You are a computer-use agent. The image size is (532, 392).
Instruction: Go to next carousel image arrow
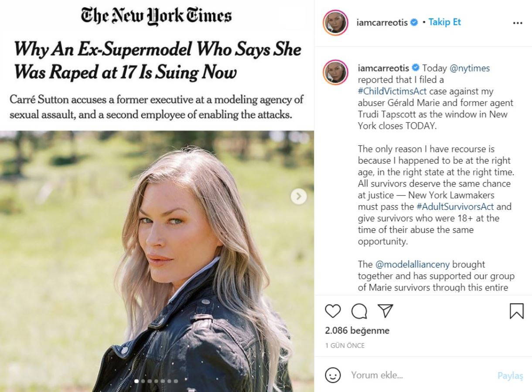point(299,197)
